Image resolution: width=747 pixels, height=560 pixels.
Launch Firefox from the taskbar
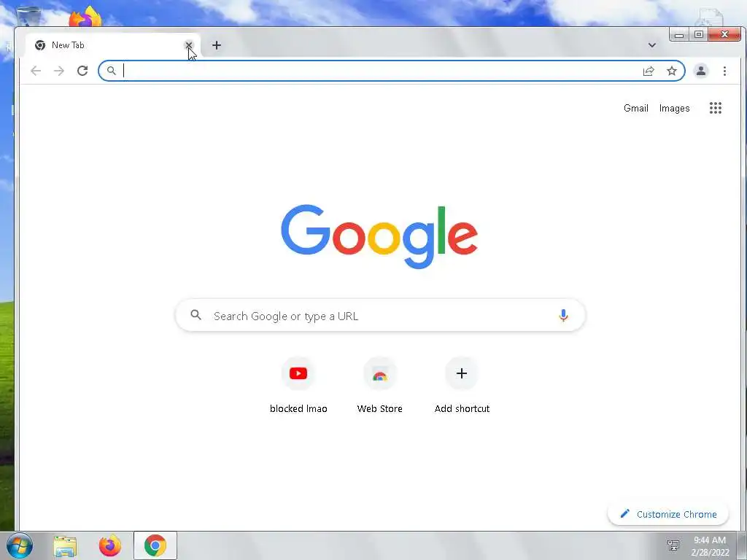pos(110,545)
